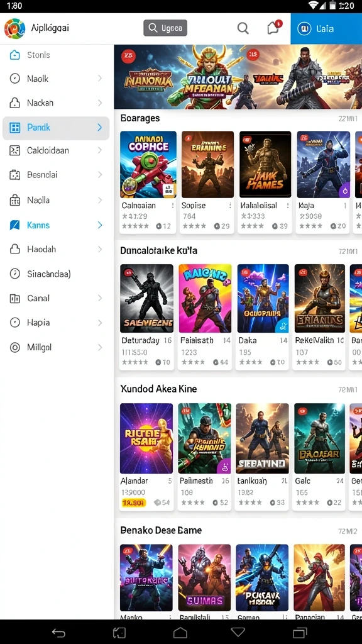Expand the Cakdoidaan chevron

[x=100, y=151]
